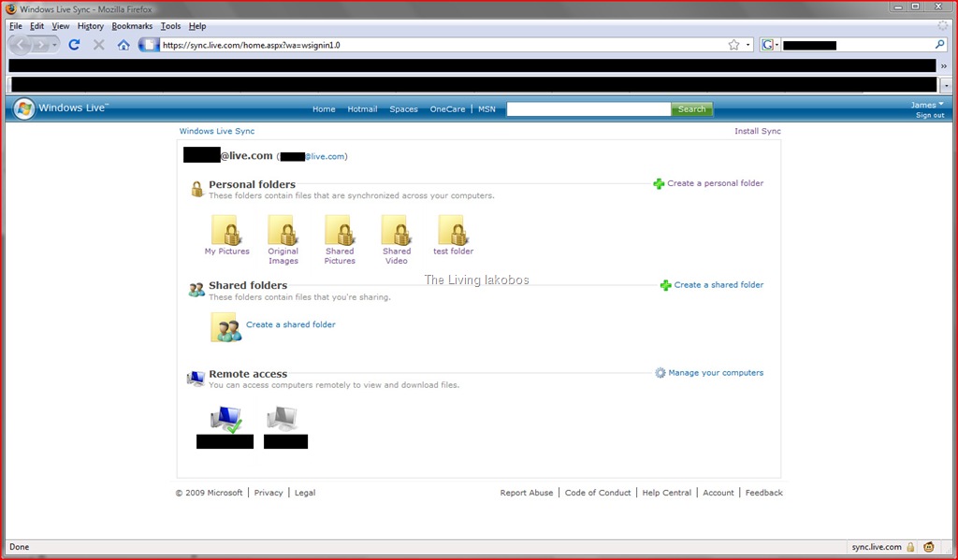
Task: Click the address bar URL field
Action: click(x=443, y=45)
